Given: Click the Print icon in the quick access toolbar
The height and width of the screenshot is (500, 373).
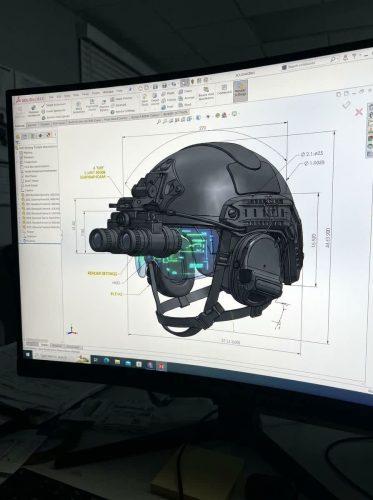Looking at the screenshot, I should click(164, 85).
